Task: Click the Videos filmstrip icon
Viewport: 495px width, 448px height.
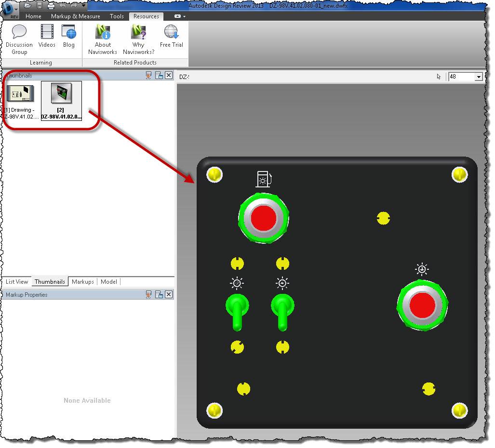Action: pyautogui.click(x=47, y=32)
